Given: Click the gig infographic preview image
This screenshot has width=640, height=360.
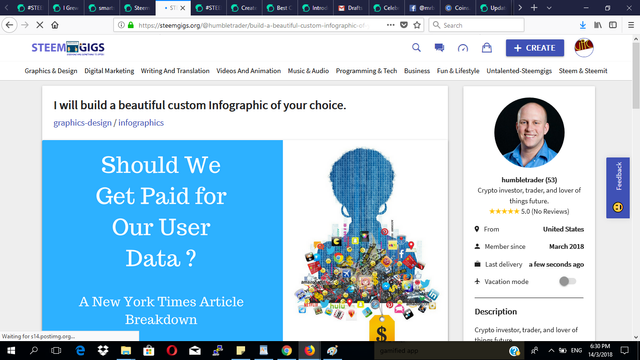Looking at the screenshot, I should pos(245,240).
